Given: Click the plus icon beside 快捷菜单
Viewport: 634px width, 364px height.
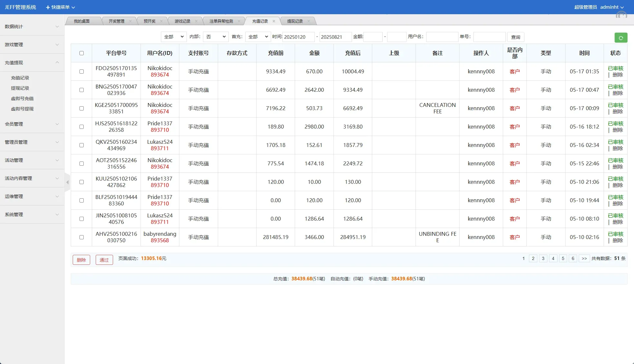Looking at the screenshot, I should click(x=48, y=7).
